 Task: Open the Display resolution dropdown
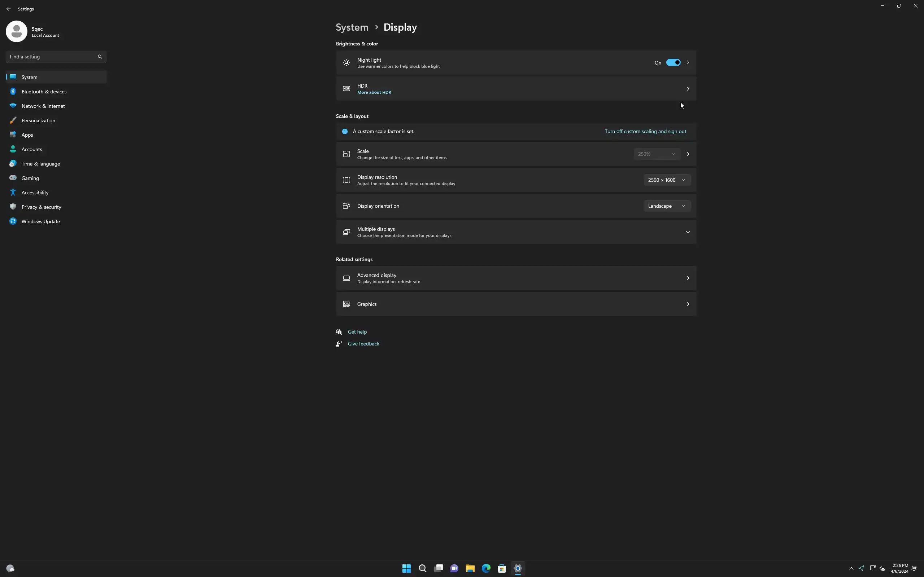pyautogui.click(x=667, y=180)
